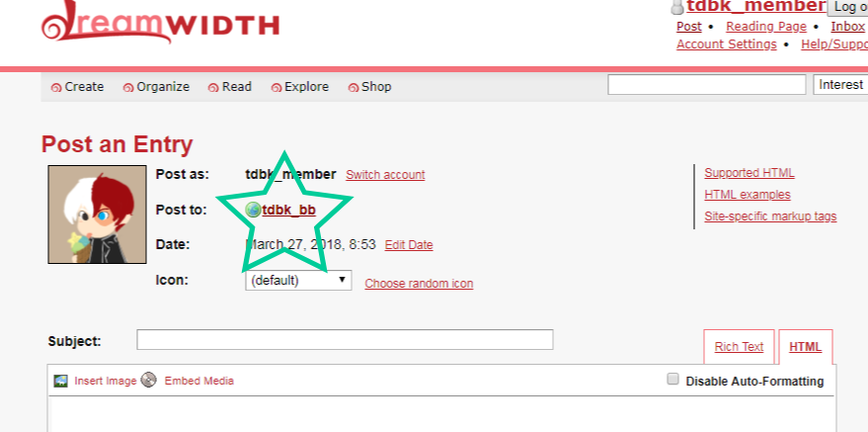
Task: Click the user head icon beside tdbk_member
Action: pyautogui.click(x=677, y=7)
